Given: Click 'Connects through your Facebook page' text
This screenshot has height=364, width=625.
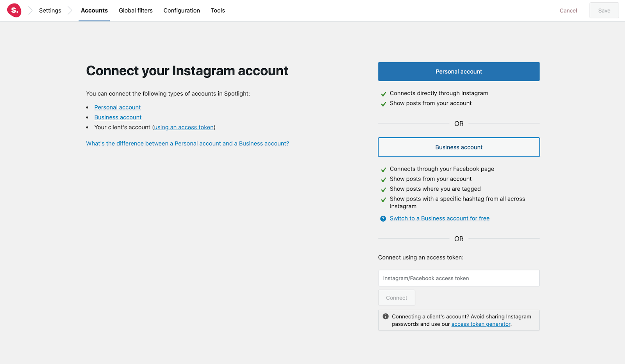Looking at the screenshot, I should pyautogui.click(x=442, y=169).
